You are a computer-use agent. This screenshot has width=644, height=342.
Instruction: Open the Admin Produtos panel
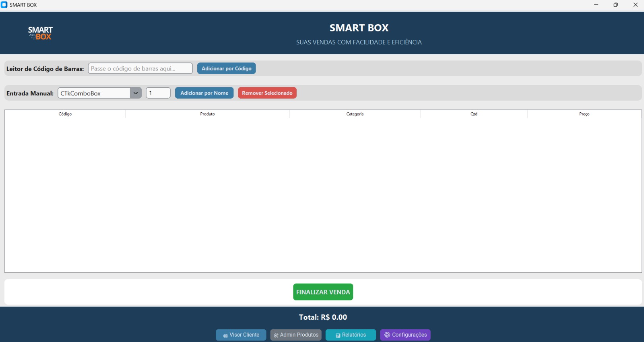(x=296, y=335)
